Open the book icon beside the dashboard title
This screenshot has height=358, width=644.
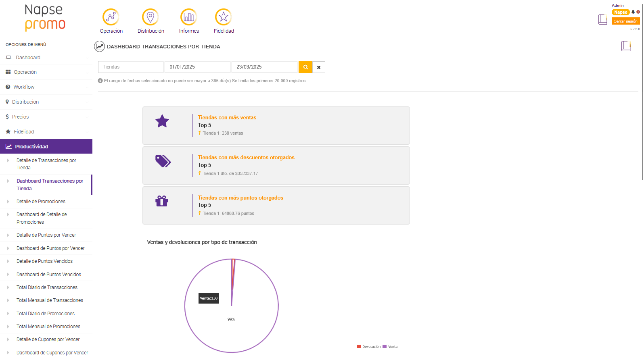coord(626,46)
